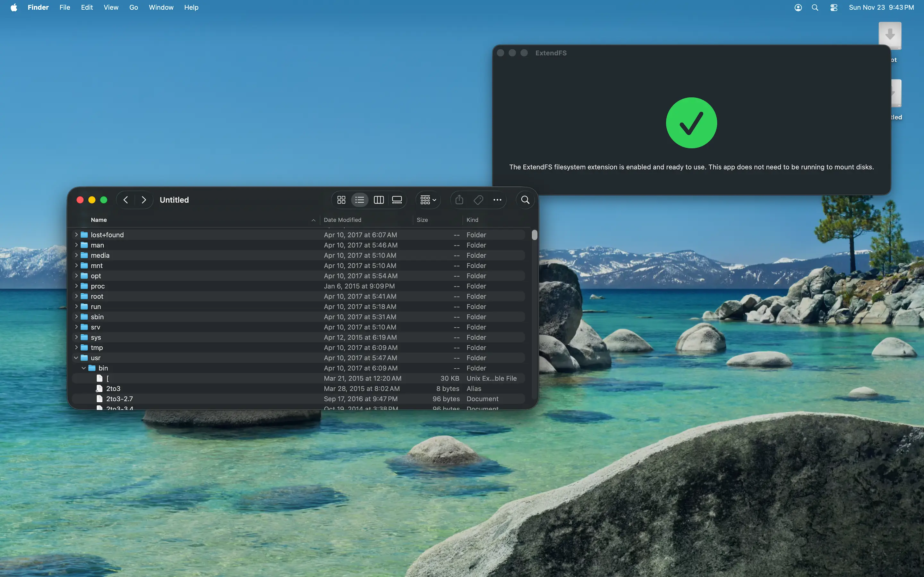Image resolution: width=924 pixels, height=577 pixels.
Task: Open the tag editor icon
Action: [478, 200]
